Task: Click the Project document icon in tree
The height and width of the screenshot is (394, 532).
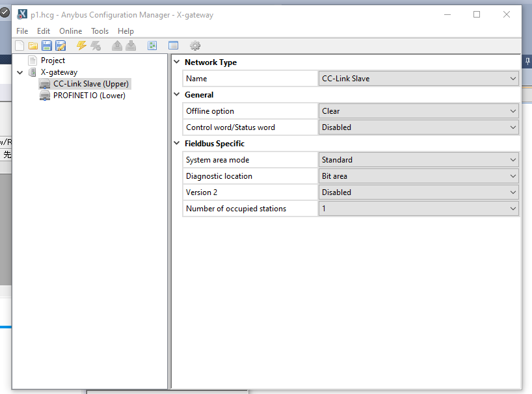Action: click(33, 60)
